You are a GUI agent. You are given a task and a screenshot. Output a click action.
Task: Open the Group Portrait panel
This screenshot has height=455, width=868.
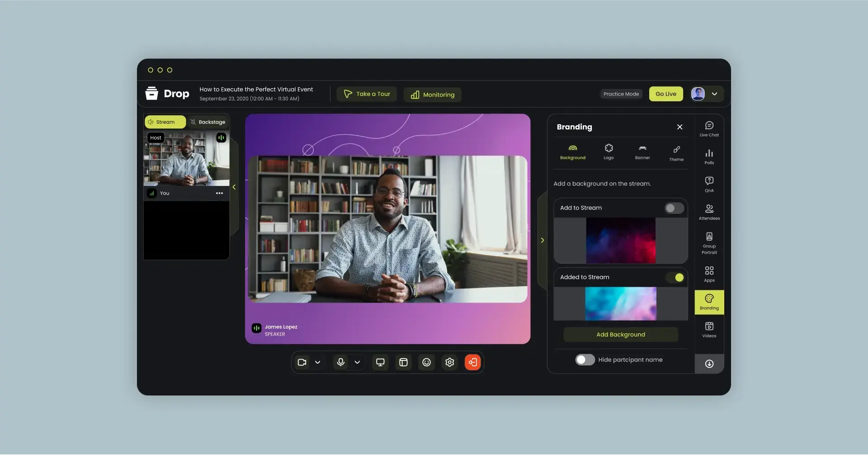[709, 242]
